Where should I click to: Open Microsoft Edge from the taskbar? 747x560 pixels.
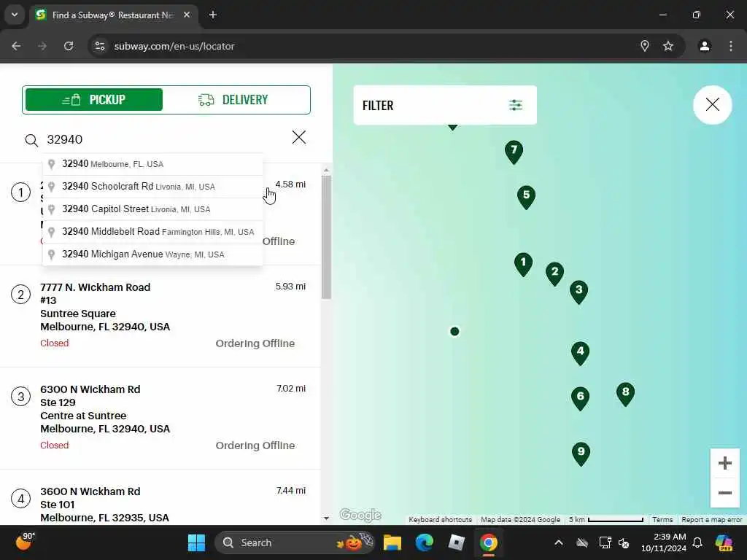[x=424, y=542]
